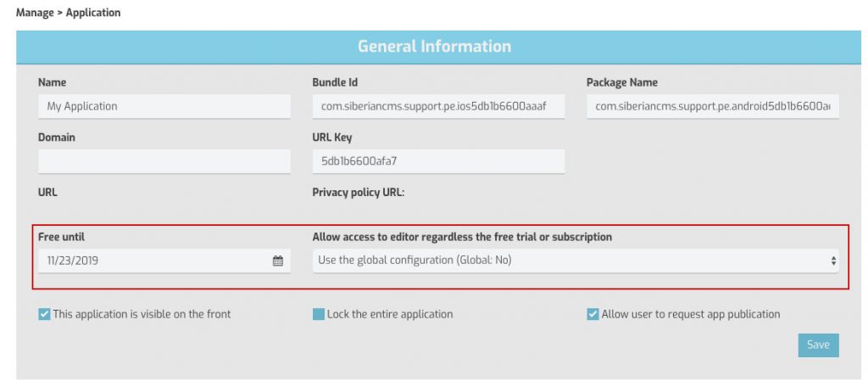Toggle 'This application is visible on the front'

45,314
